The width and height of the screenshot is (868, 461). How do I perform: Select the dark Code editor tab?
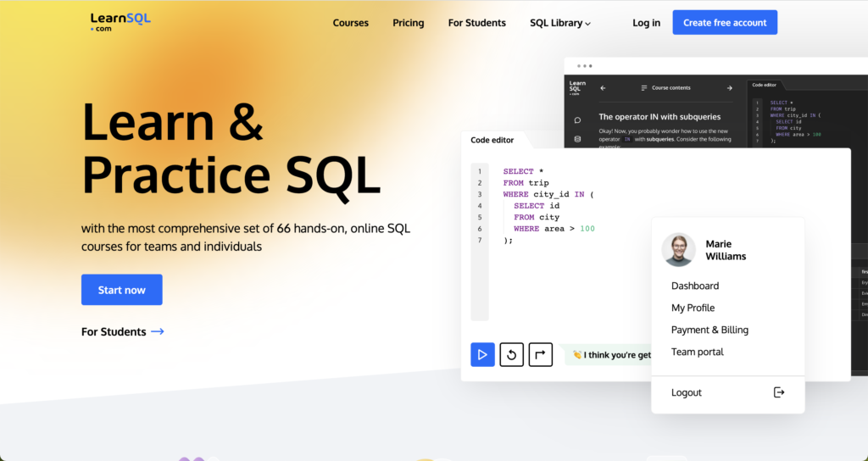tap(764, 85)
